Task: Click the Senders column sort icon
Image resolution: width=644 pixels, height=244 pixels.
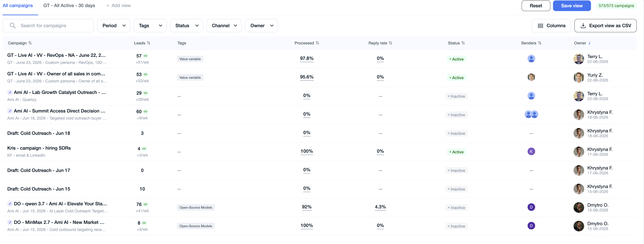Action: click(540, 43)
